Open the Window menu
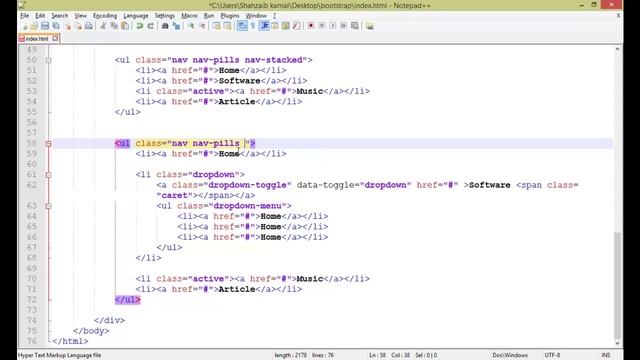 click(256, 16)
